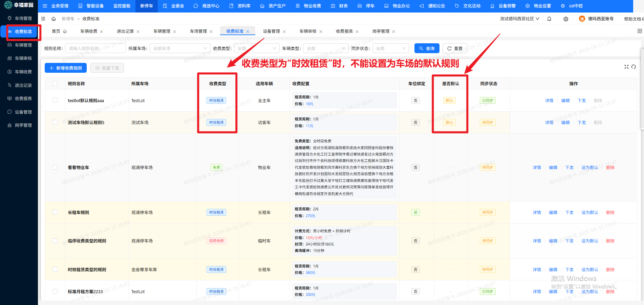Screen dimensions: 644x305
Task: Tick the checkbox for 长租车规则 row
Action: pyautogui.click(x=55, y=212)
